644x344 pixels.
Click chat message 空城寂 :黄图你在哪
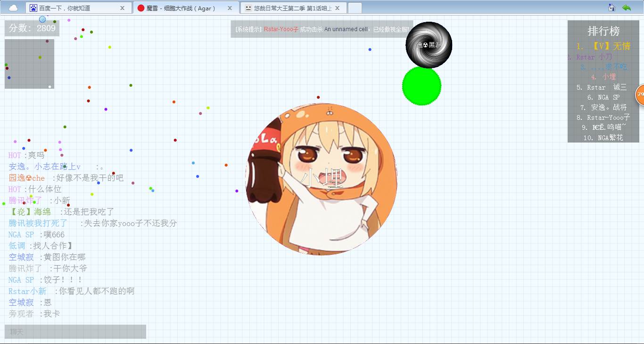pos(47,257)
